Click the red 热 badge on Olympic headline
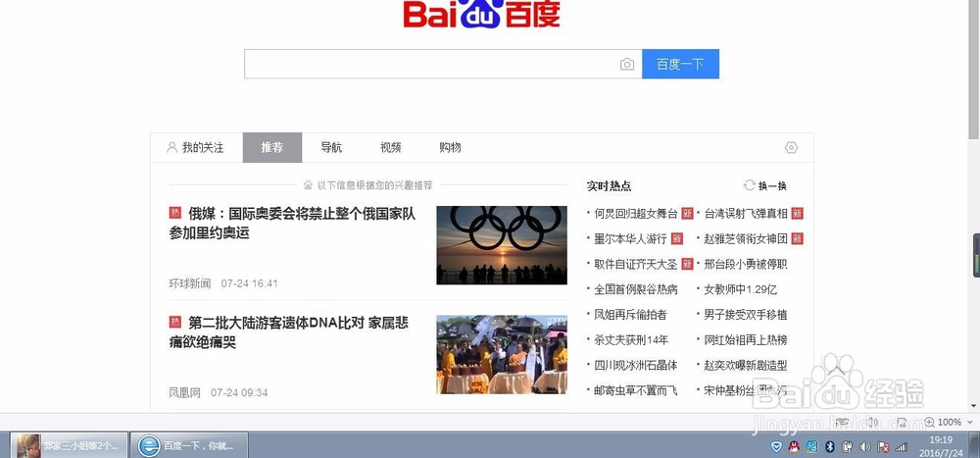This screenshot has height=458, width=980. (x=175, y=213)
